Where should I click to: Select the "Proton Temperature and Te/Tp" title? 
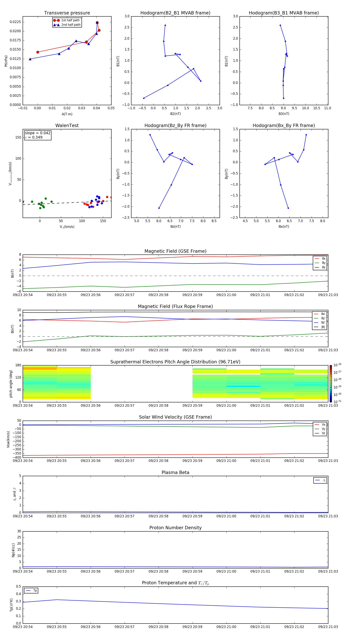(175, 583)
